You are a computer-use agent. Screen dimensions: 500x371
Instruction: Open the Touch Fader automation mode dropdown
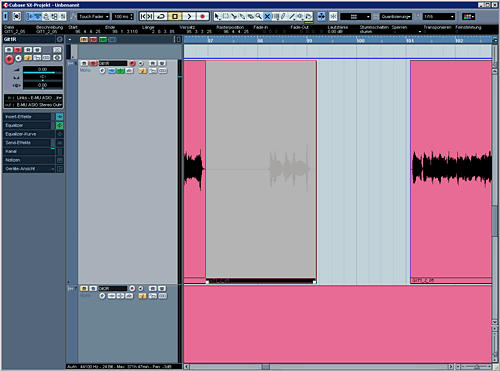click(94, 16)
